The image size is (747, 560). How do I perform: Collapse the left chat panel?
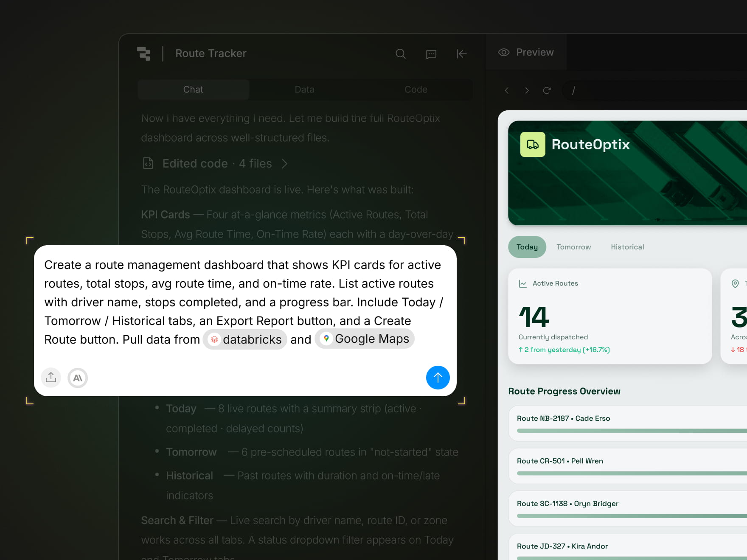pyautogui.click(x=462, y=54)
